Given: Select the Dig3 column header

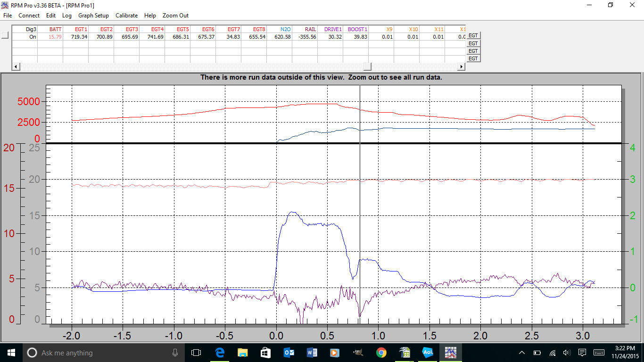Looking at the screenshot, I should [31, 29].
